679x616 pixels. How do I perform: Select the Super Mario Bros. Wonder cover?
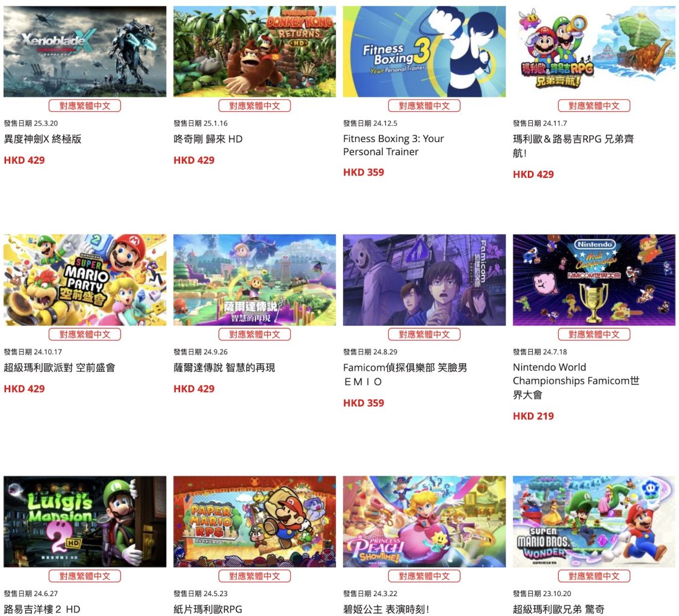pyautogui.click(x=594, y=522)
